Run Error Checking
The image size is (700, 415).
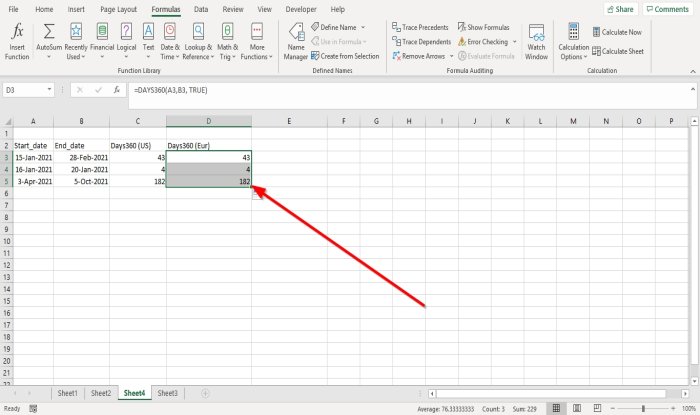(483, 42)
